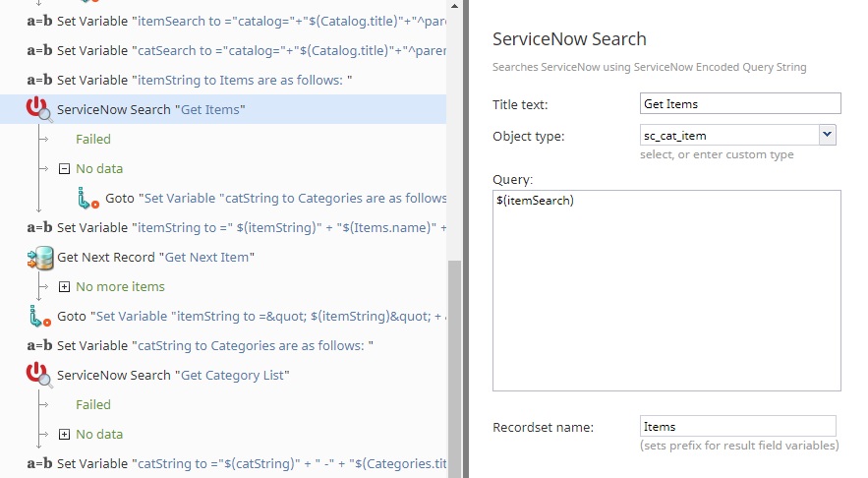
Task: Collapse the No data branch under Get Items
Action: pos(64,168)
